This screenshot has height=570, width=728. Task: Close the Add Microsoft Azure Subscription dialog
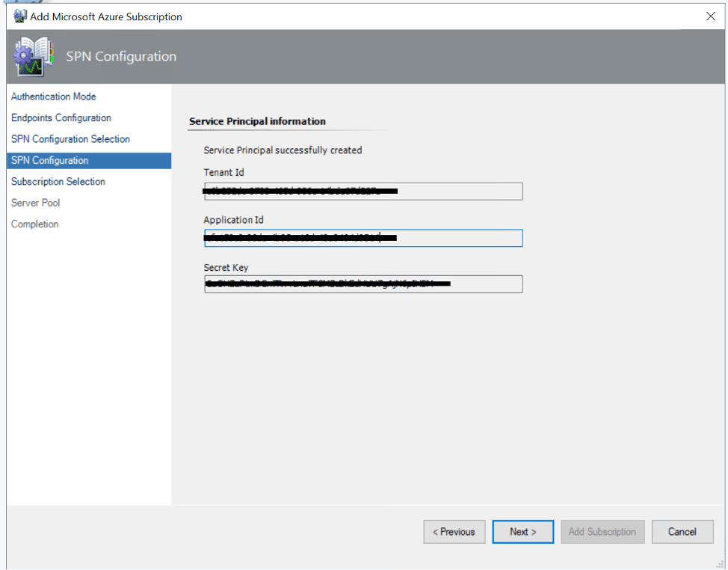coord(710,16)
